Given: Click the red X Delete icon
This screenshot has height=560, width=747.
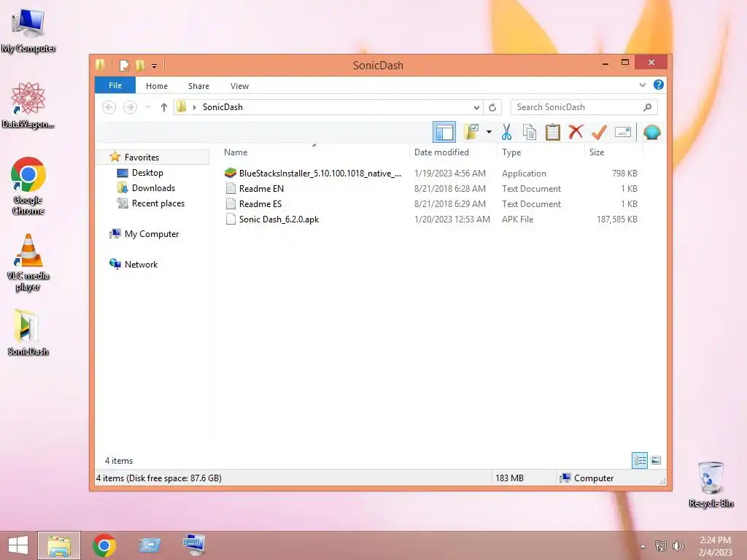Looking at the screenshot, I should click(576, 131).
